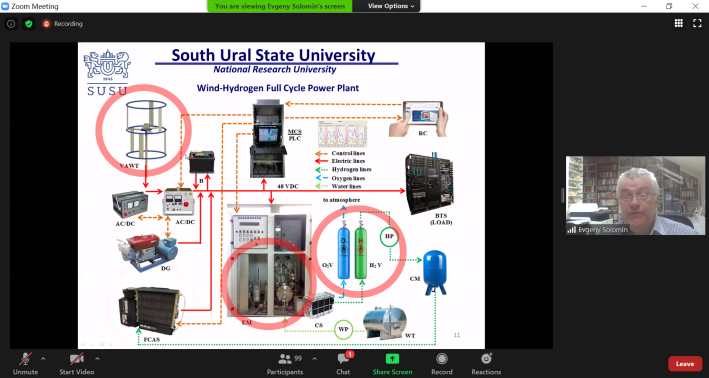Screen dimensions: 709x378
Task: Enter full screen mode icon
Action: [x=697, y=23]
